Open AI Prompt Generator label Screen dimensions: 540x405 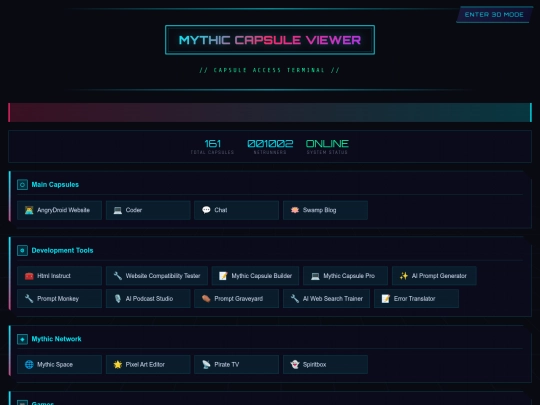(439, 276)
